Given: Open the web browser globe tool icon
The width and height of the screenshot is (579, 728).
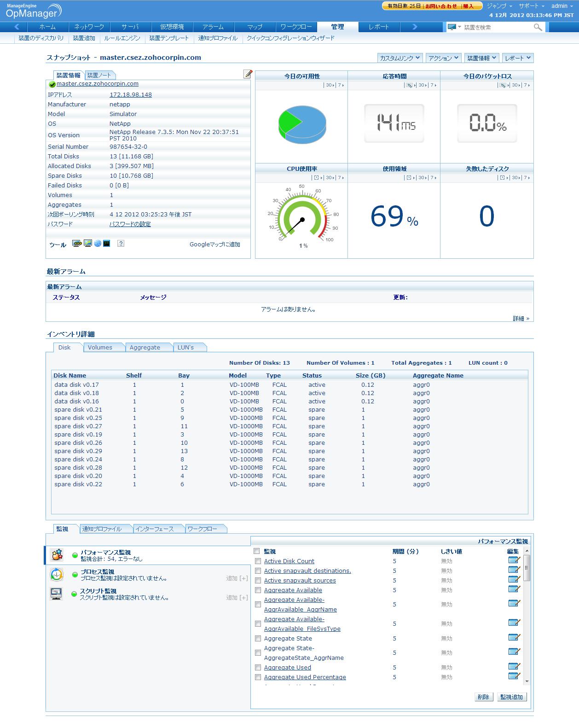Looking at the screenshot, I should (98, 244).
